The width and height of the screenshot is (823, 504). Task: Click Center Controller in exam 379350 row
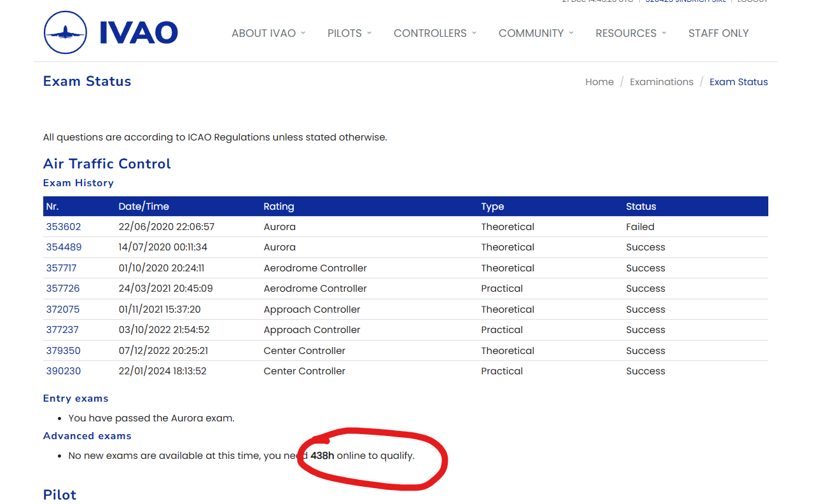[304, 351]
